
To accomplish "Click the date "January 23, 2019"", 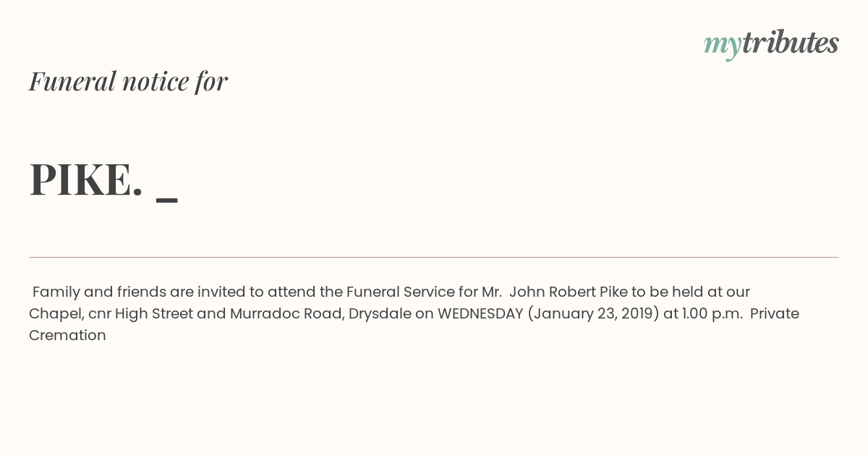I will 593,313.
